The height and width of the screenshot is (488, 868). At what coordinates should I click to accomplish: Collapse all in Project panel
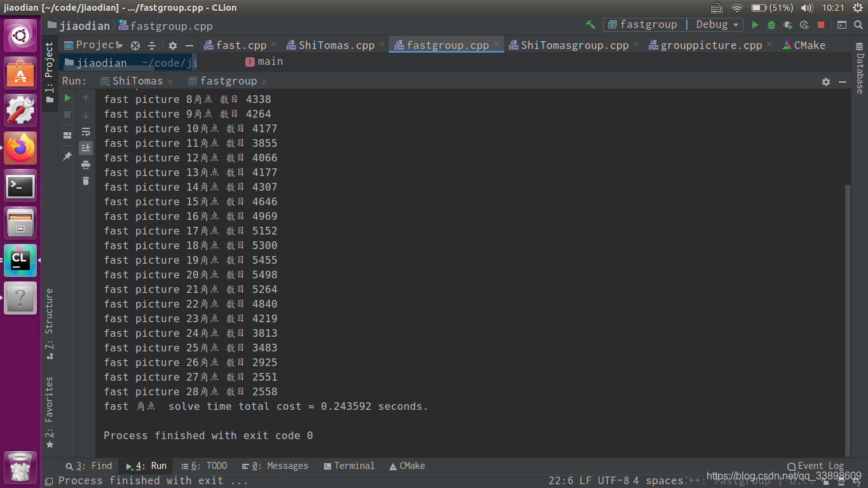tap(152, 45)
